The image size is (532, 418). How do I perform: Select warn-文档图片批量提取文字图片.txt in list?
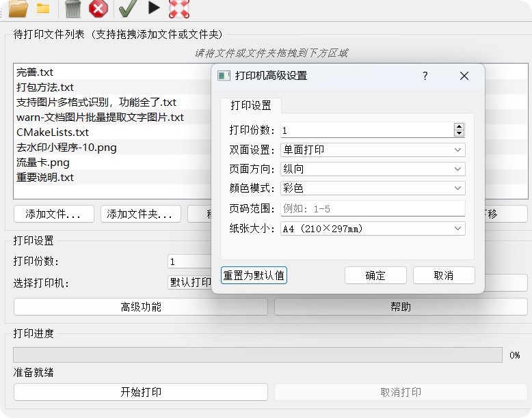point(114,117)
